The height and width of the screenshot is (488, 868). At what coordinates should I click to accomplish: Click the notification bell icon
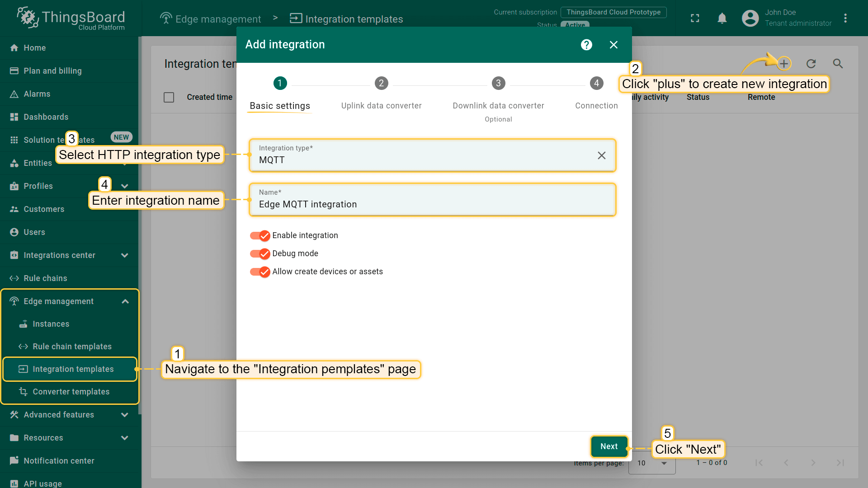pyautogui.click(x=722, y=18)
